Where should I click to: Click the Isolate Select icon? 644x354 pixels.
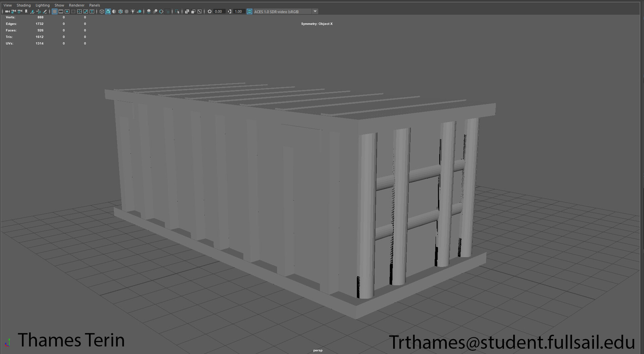pos(177,11)
